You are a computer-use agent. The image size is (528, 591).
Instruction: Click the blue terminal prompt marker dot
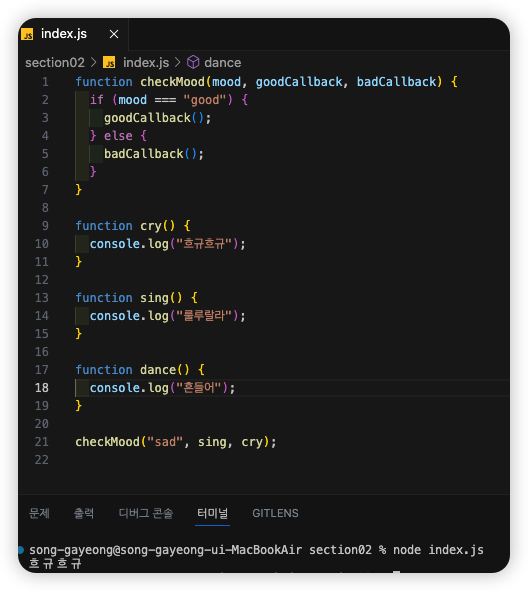[x=21, y=550]
